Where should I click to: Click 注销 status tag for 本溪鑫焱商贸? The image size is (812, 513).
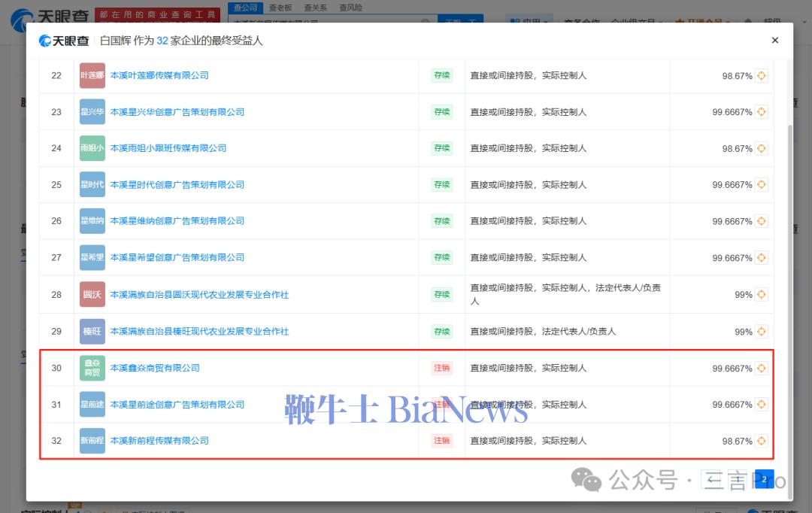click(442, 368)
